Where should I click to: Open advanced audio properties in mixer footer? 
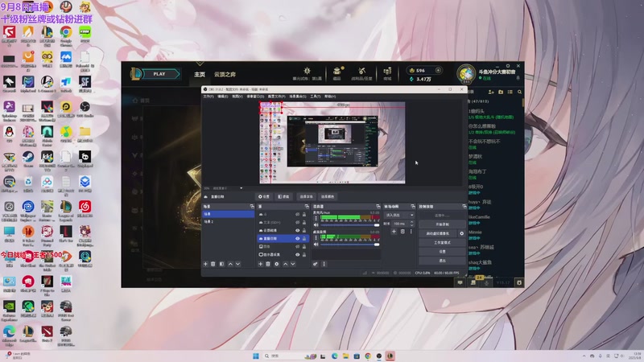point(315,264)
